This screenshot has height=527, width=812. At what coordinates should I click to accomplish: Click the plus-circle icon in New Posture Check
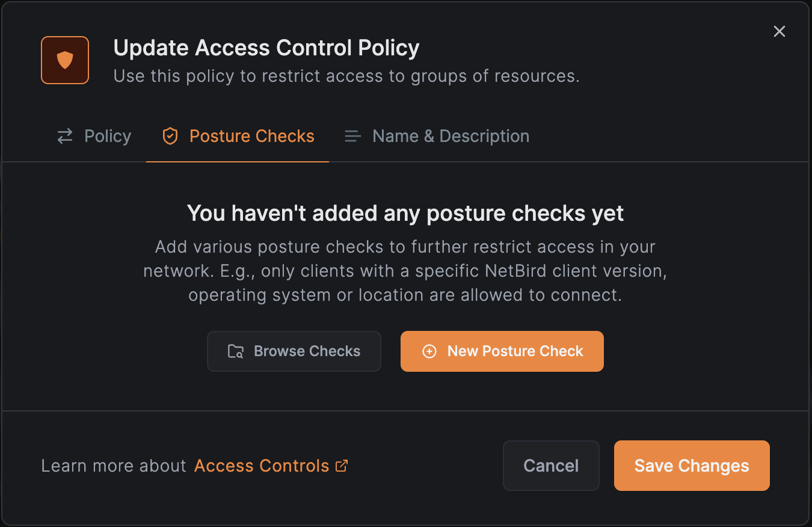429,351
